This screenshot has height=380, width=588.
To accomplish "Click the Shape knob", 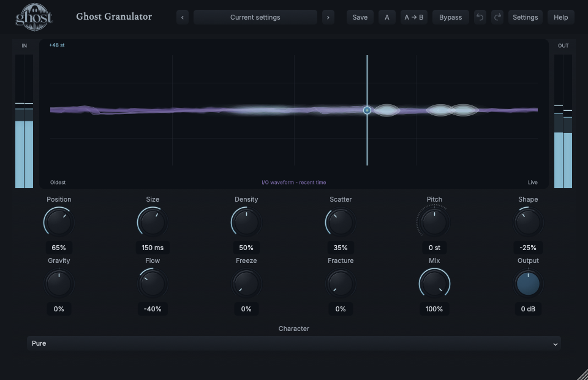I will (528, 222).
